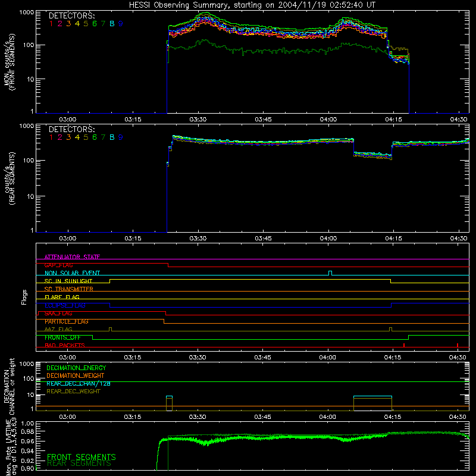Screen dimensions: 476x476
Task: Select detector 5 in rear segments legend
Action: pos(86,137)
